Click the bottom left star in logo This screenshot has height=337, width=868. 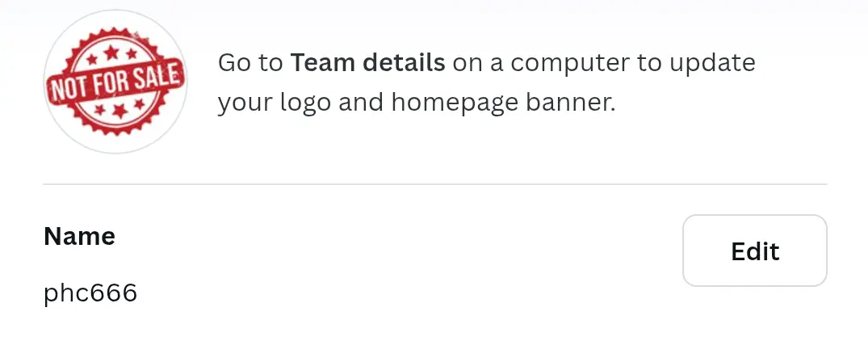(x=100, y=110)
